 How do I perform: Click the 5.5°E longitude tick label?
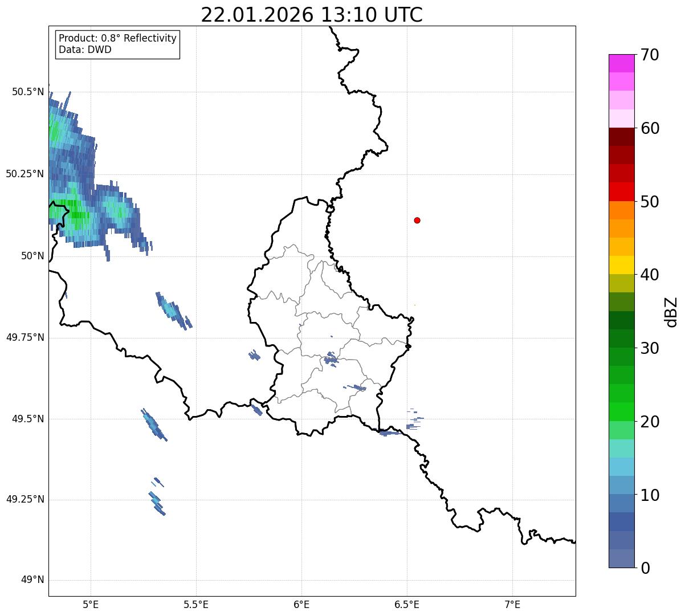(x=197, y=605)
